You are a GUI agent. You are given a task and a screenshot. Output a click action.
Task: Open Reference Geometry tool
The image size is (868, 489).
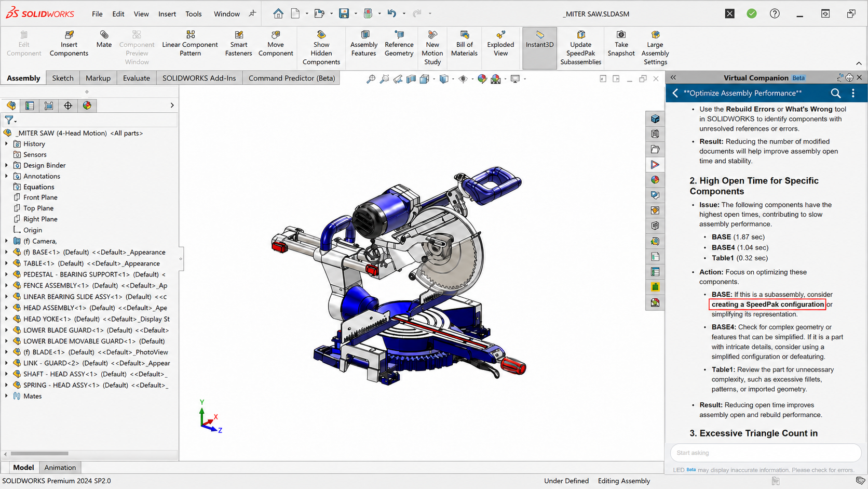pyautogui.click(x=399, y=44)
